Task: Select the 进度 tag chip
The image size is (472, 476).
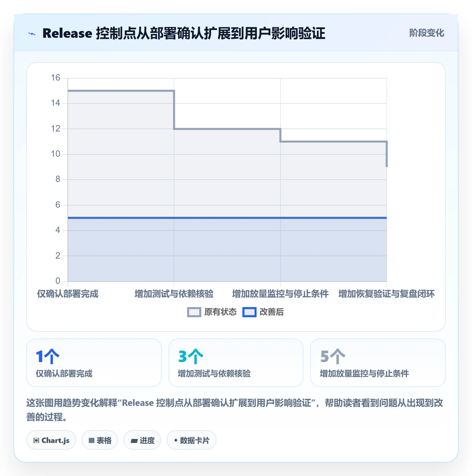Action: point(142,440)
